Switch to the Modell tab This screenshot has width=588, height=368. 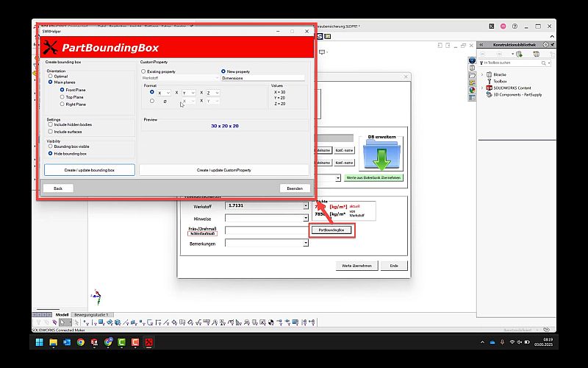click(62, 315)
